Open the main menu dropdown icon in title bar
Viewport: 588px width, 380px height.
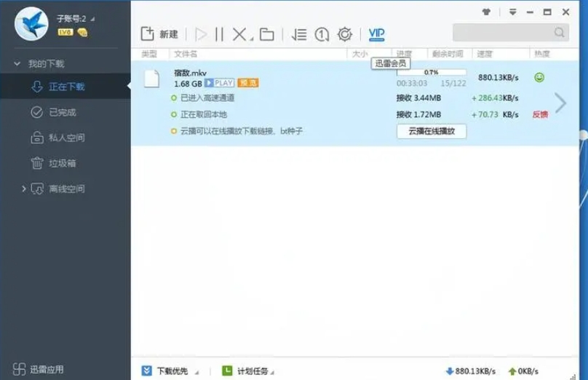512,12
